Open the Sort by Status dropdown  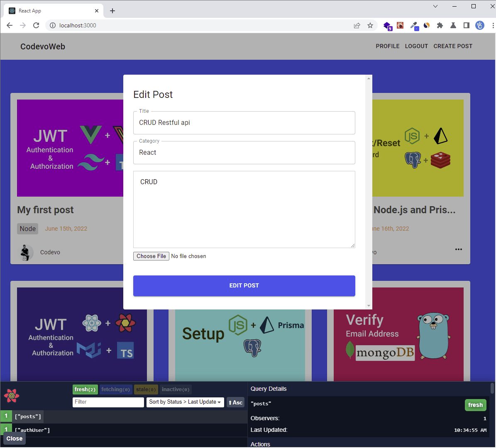pyautogui.click(x=185, y=402)
